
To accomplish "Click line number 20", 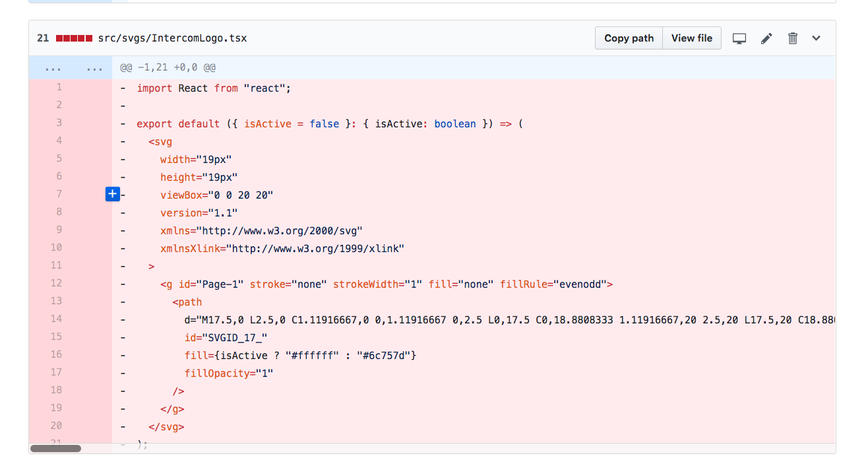I will (x=56, y=426).
